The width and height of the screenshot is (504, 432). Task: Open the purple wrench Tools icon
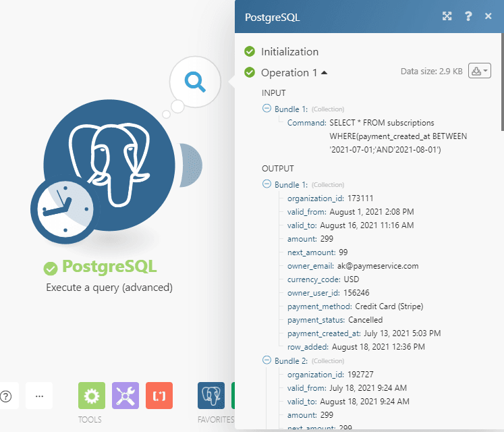125,396
